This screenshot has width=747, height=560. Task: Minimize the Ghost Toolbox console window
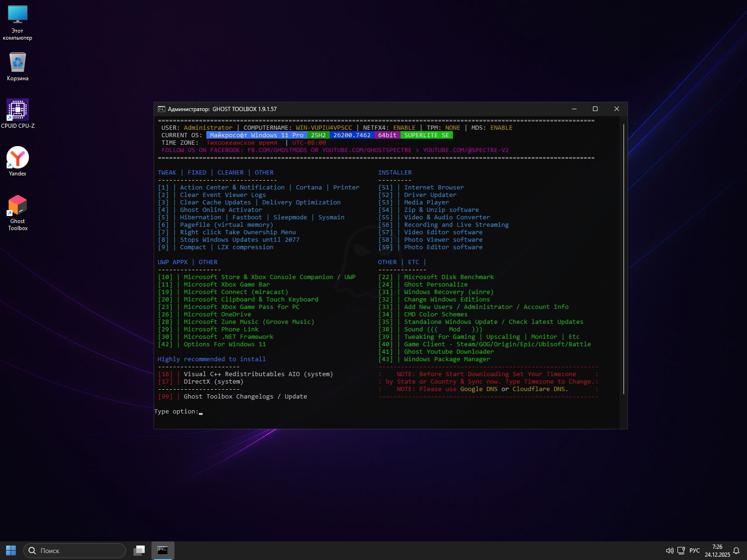pos(574,109)
